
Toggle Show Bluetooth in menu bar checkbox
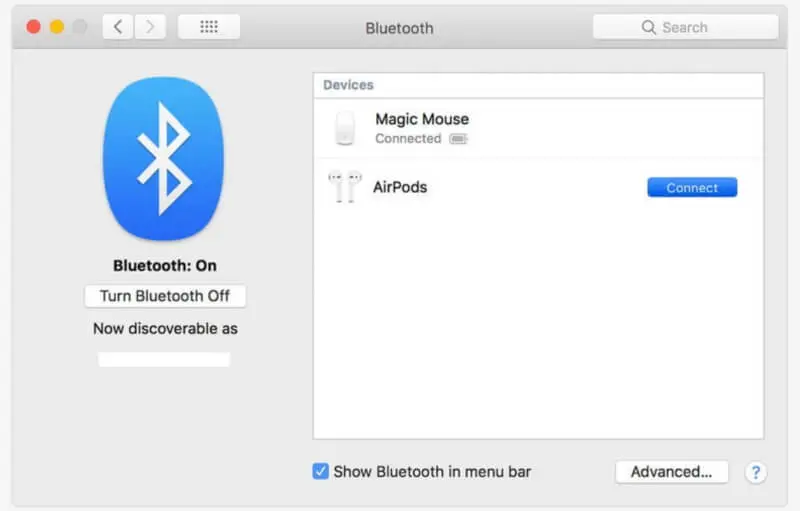tap(320, 471)
